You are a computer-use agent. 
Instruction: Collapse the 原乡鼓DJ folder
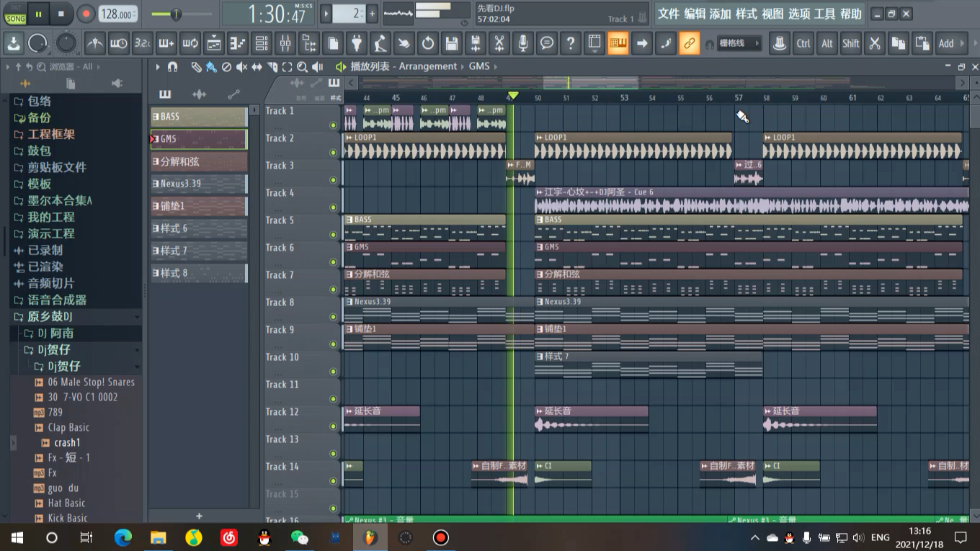(137, 317)
